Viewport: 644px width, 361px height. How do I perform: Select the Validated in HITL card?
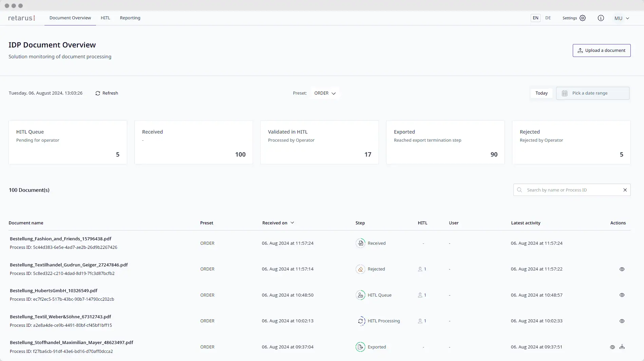click(x=320, y=142)
